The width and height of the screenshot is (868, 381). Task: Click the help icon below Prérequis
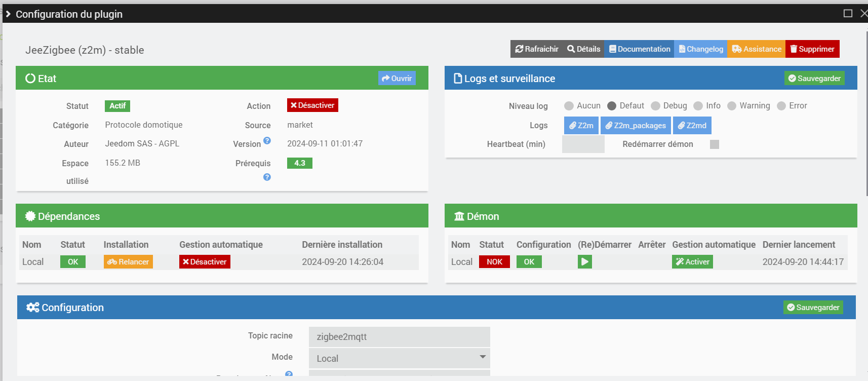[x=267, y=177]
